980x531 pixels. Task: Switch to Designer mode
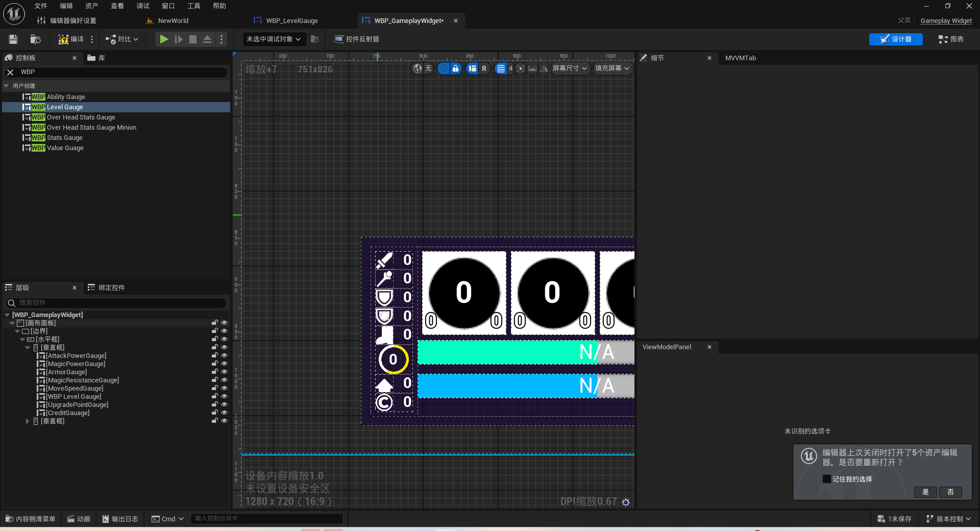point(896,39)
